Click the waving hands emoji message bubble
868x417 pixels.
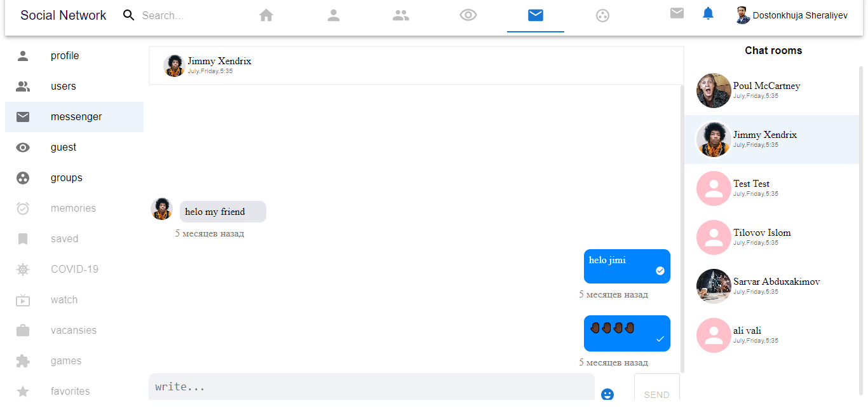point(627,333)
